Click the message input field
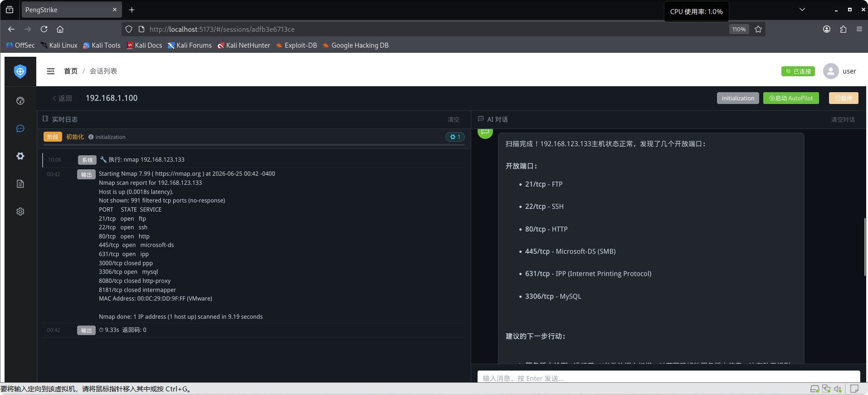The width and height of the screenshot is (868, 395). coord(669,377)
